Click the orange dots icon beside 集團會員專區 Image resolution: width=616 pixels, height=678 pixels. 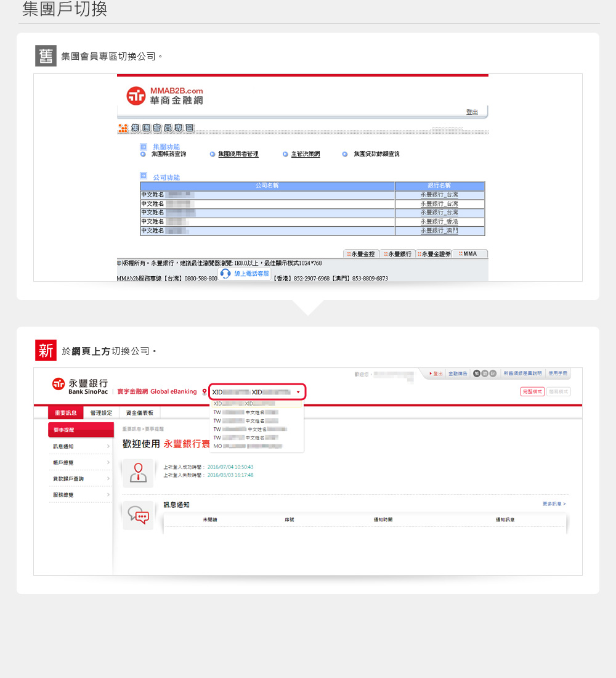click(x=123, y=128)
